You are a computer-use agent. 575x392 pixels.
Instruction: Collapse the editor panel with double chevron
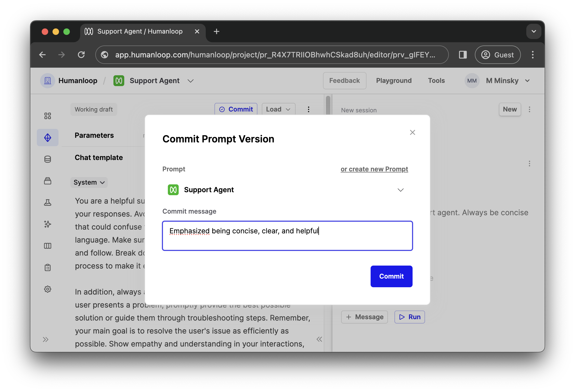click(319, 339)
